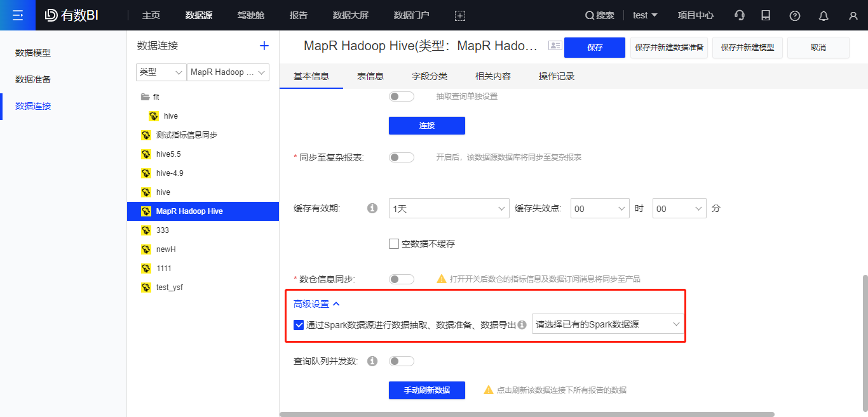This screenshot has height=417, width=868.
Task: Click the hamburger menu icon at top left
Action: point(18,15)
